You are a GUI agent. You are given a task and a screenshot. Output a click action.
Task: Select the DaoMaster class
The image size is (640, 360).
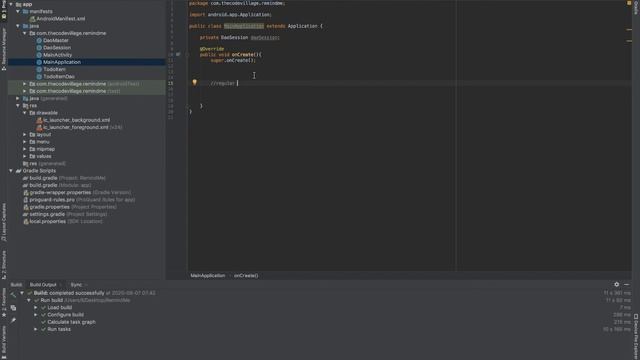pos(56,40)
